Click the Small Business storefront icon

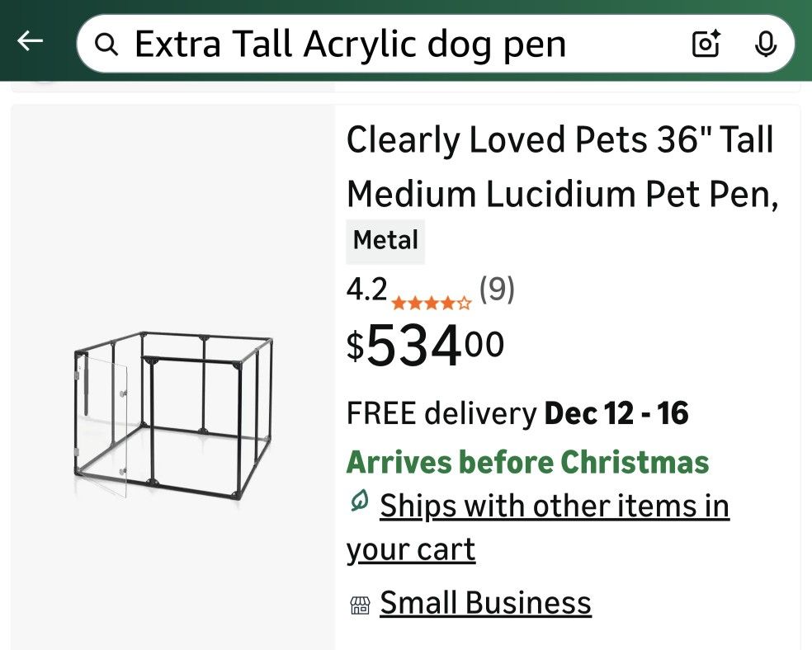tap(360, 606)
